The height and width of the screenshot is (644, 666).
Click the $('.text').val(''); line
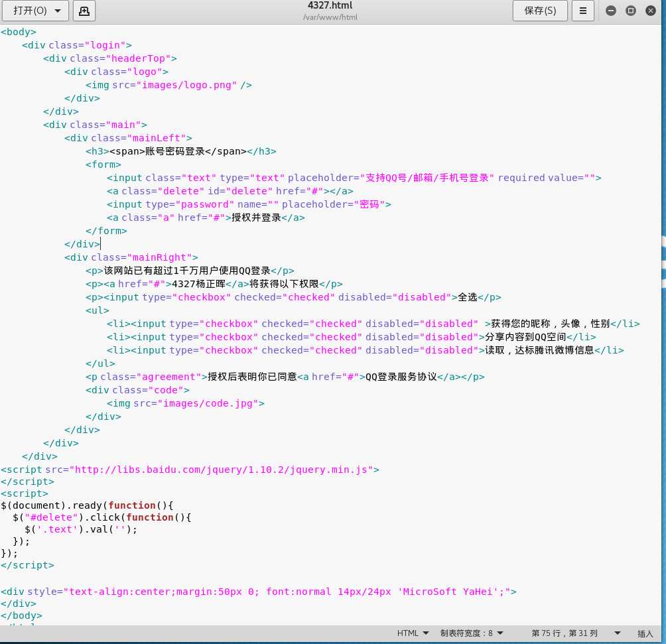point(81,529)
